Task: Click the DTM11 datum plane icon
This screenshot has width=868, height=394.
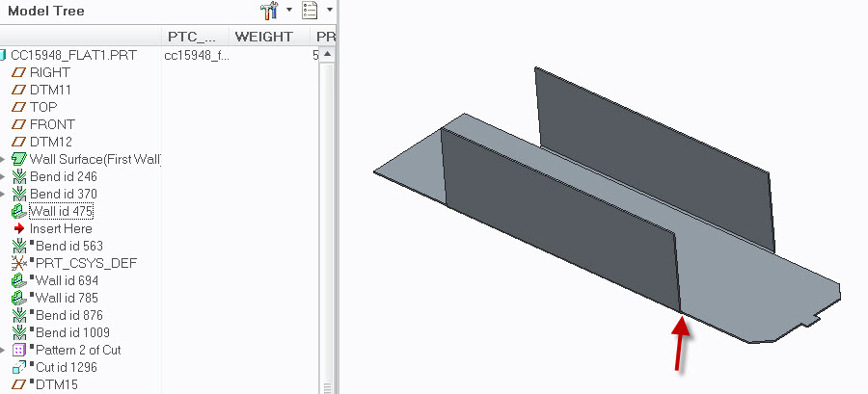Action: click(19, 90)
